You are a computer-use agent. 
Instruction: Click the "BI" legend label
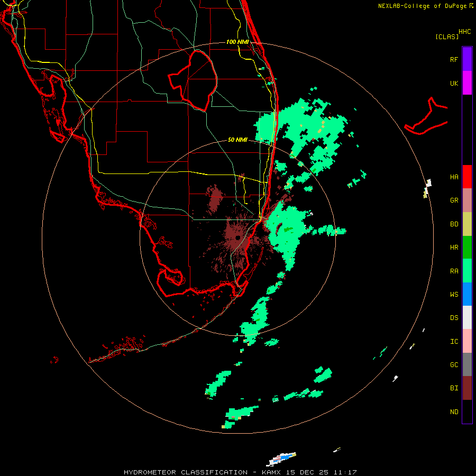pyautogui.click(x=454, y=388)
